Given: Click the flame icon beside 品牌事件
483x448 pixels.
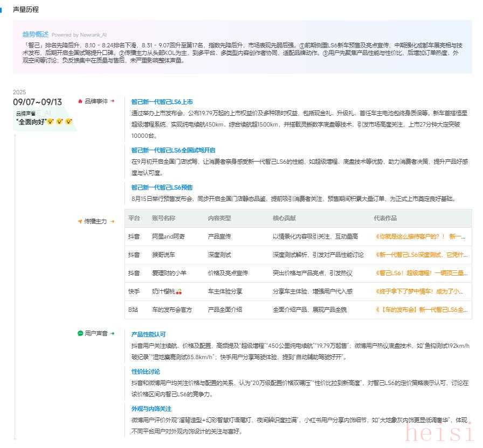Looking at the screenshot, I should click(x=80, y=101).
